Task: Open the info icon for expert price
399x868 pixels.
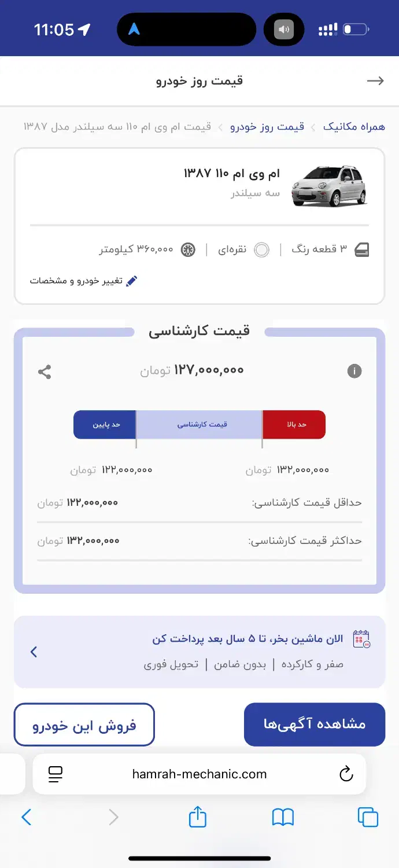Action: coord(354,372)
